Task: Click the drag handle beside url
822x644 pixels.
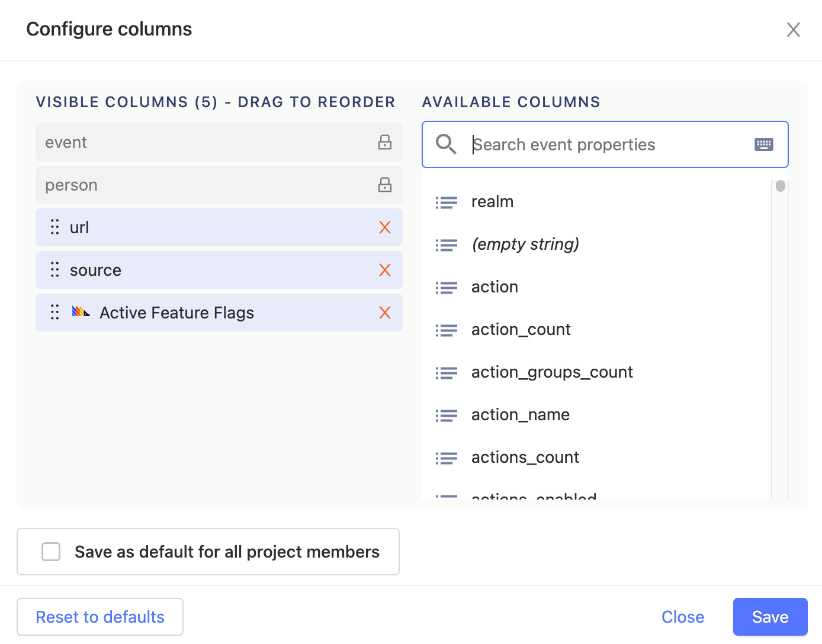Action: point(54,227)
